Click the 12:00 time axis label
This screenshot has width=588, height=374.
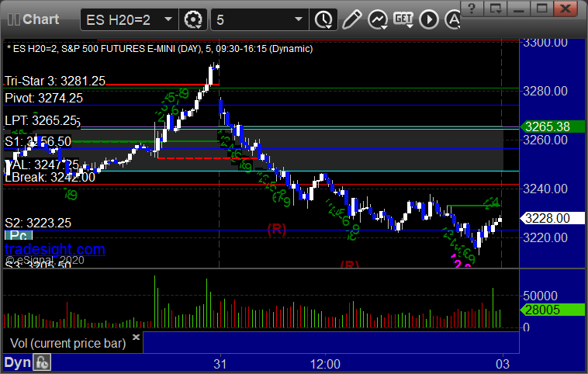click(325, 364)
